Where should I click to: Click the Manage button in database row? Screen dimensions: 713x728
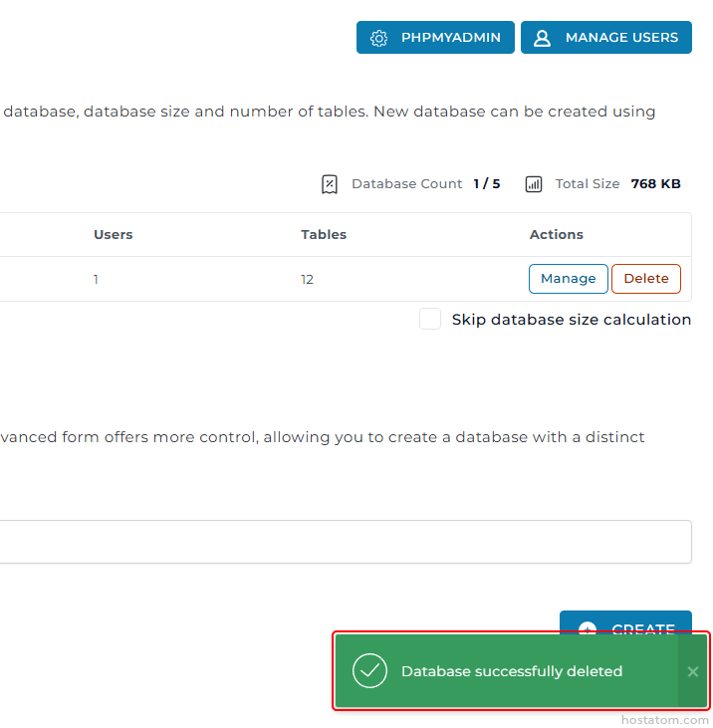[569, 279]
